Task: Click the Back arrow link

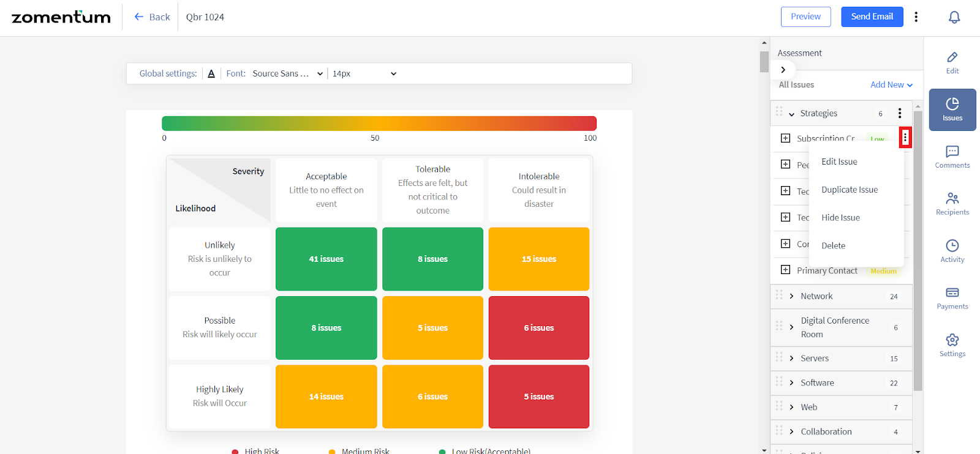Action: pos(152,17)
